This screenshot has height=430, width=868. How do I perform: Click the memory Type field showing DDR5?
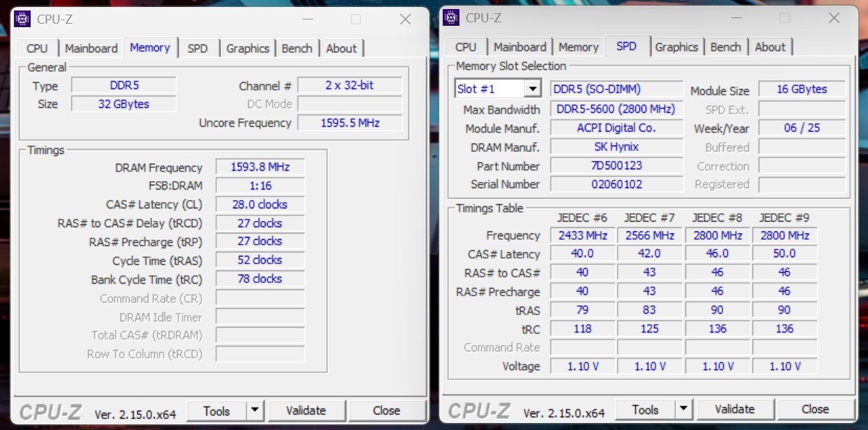pos(124,86)
